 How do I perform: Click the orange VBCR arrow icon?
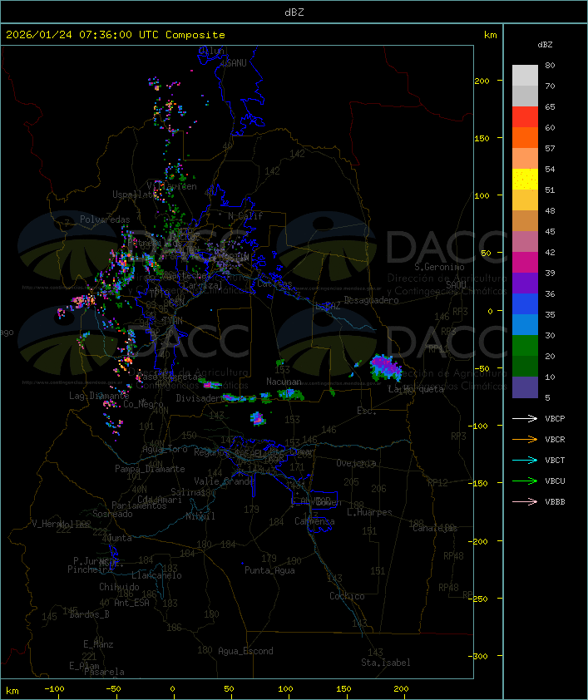526,440
